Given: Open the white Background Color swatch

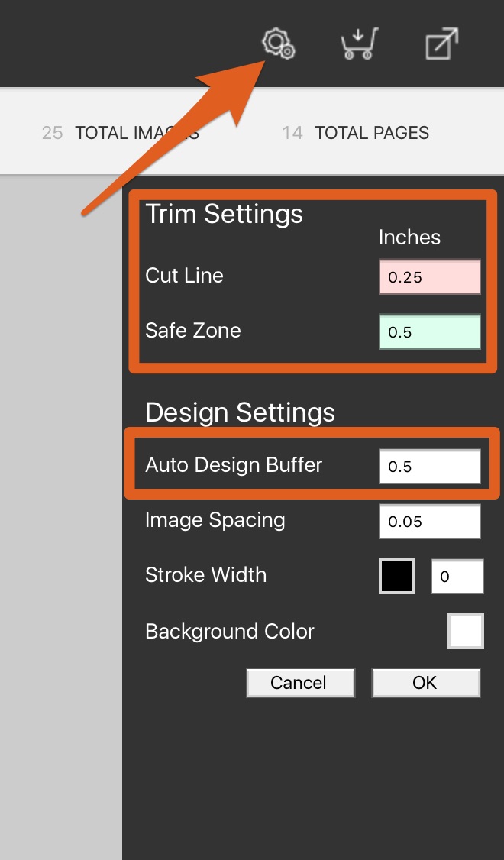Looking at the screenshot, I should [x=466, y=631].
